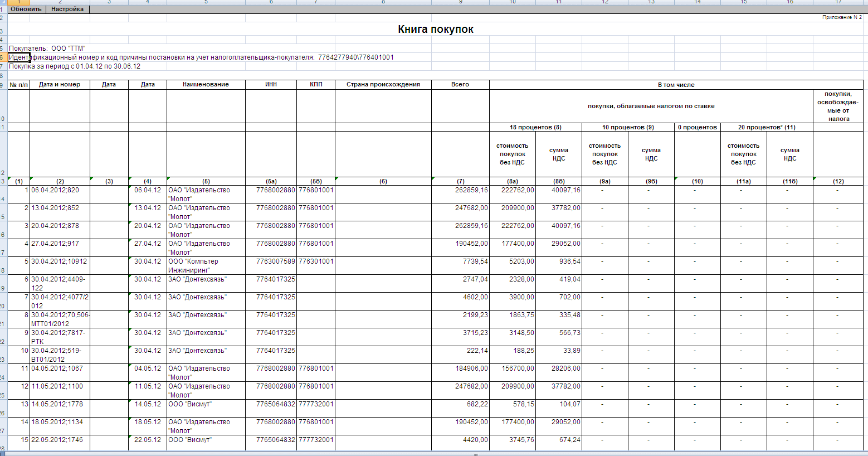
Task: Select the "(5а)" column label cell
Action: point(271,181)
